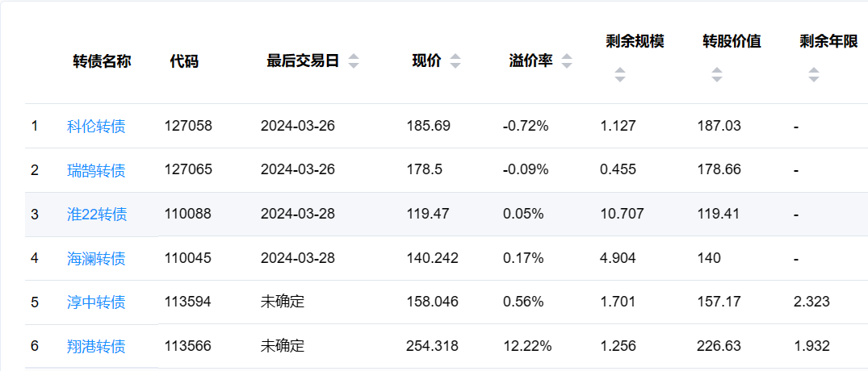Click the 代码 column header
Viewport: 868px width, 371px height.
[184, 61]
